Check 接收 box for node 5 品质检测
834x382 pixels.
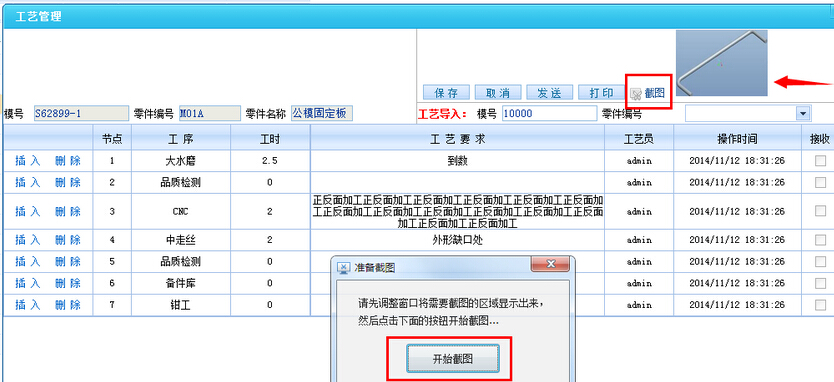[x=820, y=262]
